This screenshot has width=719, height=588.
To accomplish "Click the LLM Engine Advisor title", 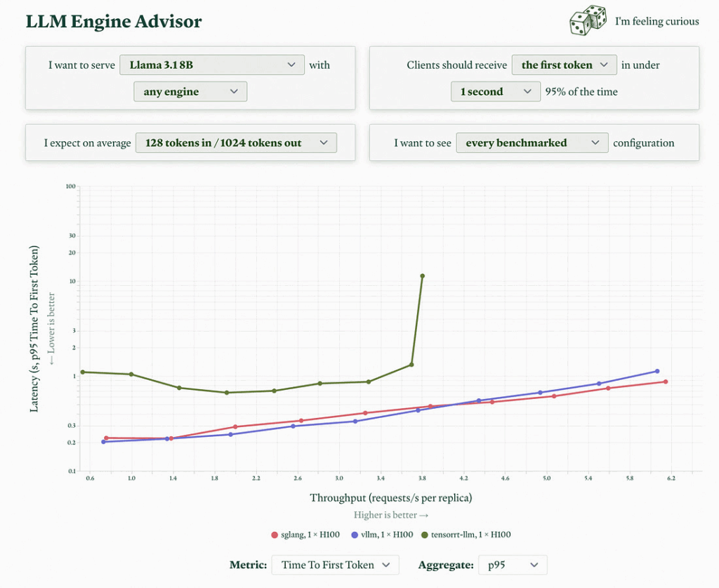I will pos(114,22).
